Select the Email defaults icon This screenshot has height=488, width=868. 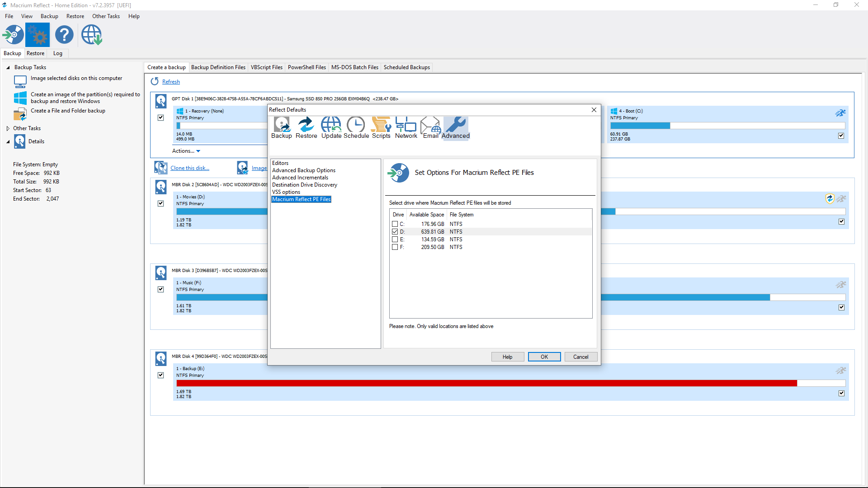tap(430, 128)
